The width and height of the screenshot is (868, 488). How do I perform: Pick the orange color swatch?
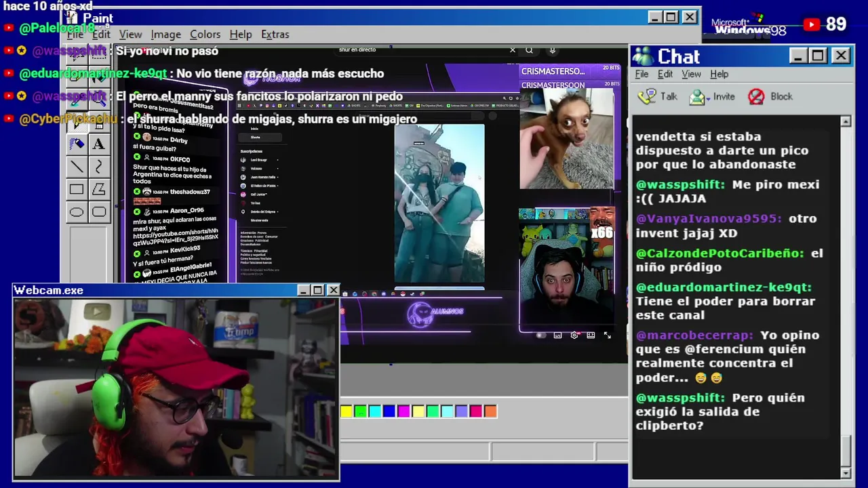point(490,411)
